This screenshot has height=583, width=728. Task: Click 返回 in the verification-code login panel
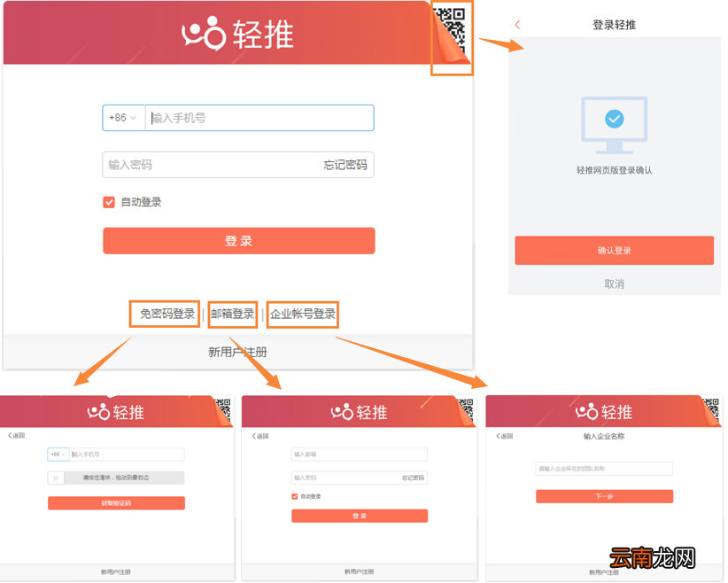pyautogui.click(x=16, y=436)
